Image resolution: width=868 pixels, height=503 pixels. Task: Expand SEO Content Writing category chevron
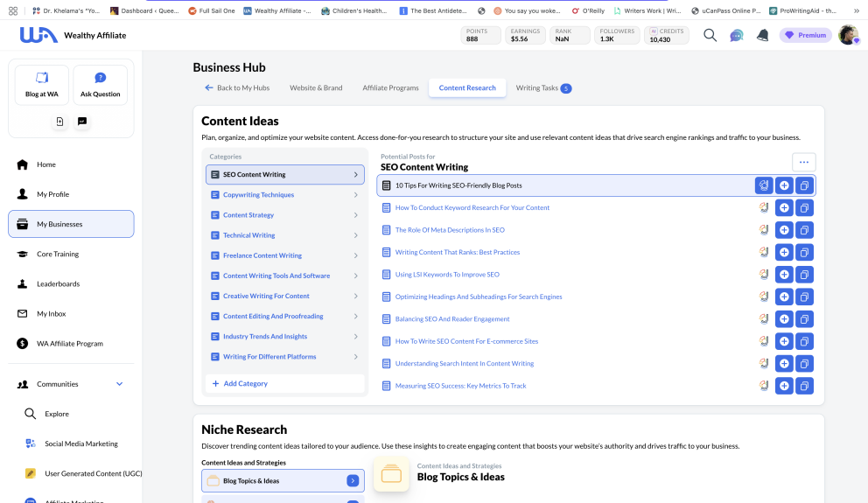click(355, 174)
